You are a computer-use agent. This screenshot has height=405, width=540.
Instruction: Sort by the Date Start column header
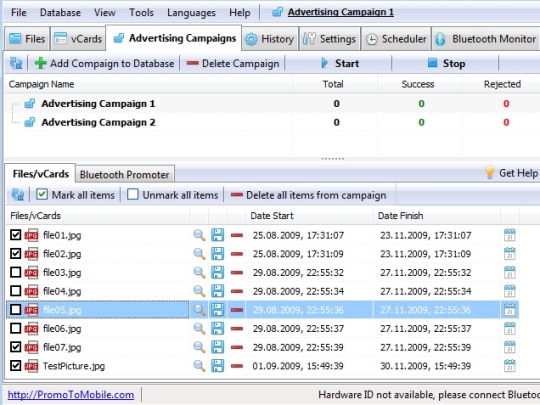309,216
